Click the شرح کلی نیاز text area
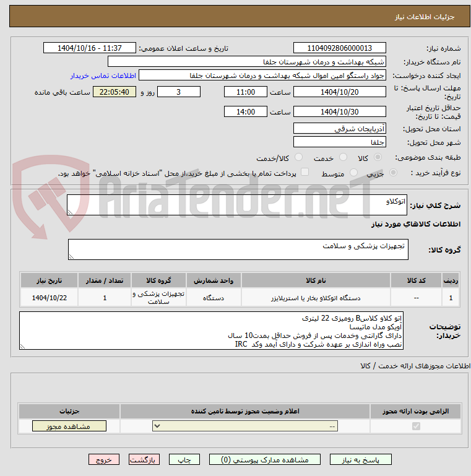Image resolution: width=471 pixels, height=476 pixels. pos(236,206)
